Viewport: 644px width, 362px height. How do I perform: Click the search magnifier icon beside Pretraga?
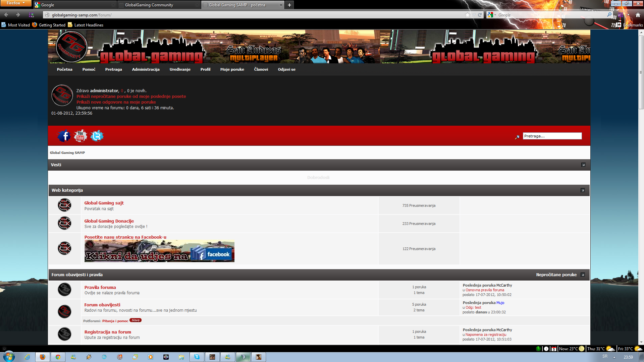tap(517, 137)
